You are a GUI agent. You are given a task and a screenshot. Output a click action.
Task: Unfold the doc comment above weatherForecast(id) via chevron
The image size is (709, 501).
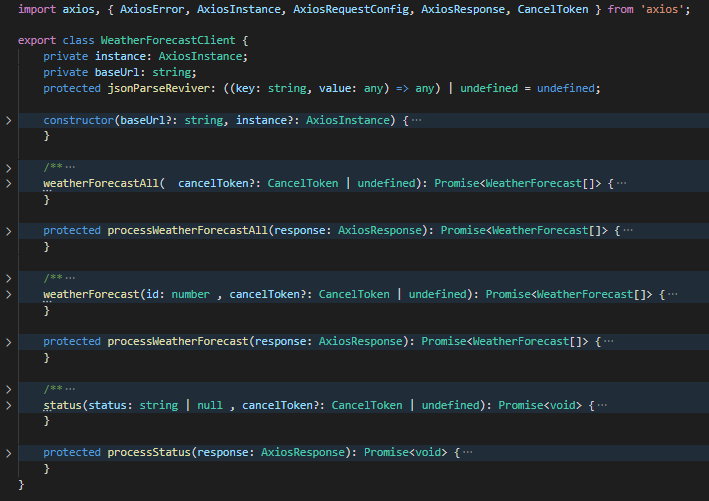tap(9, 279)
